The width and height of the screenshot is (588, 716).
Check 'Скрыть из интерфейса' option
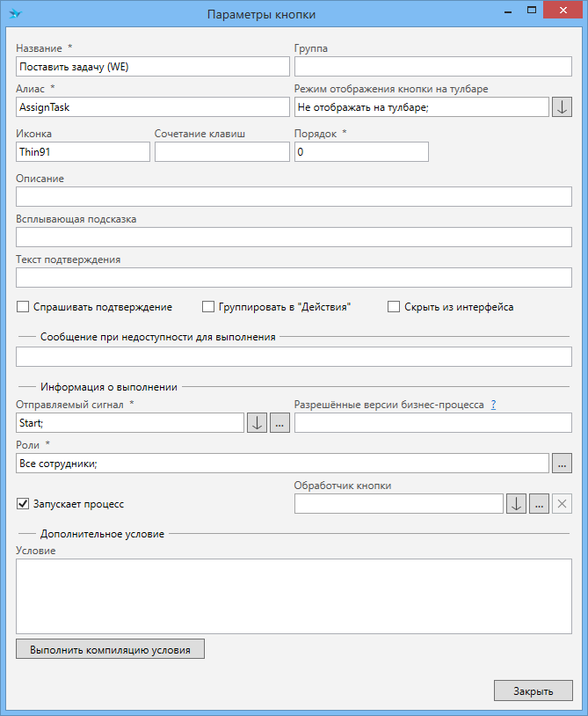click(394, 307)
